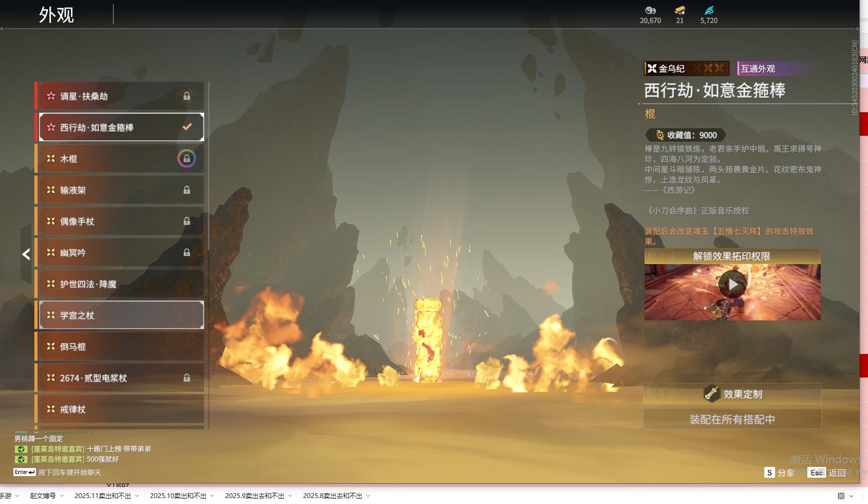Open dropdown arrow next to 2025.10卖出和不出 tab

tap(212, 496)
